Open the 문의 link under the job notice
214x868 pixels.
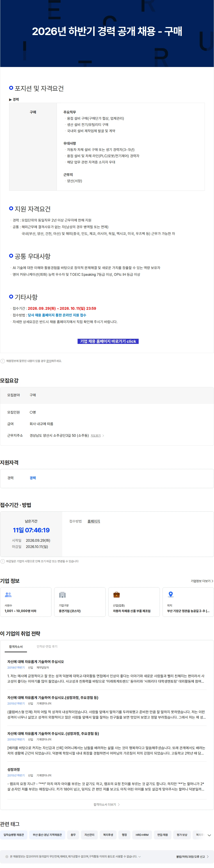(48, 361)
